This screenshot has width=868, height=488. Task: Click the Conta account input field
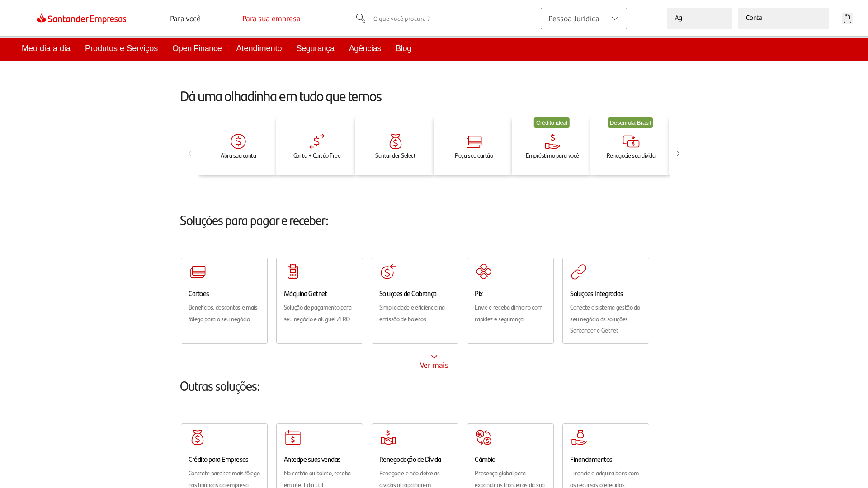[x=783, y=19]
